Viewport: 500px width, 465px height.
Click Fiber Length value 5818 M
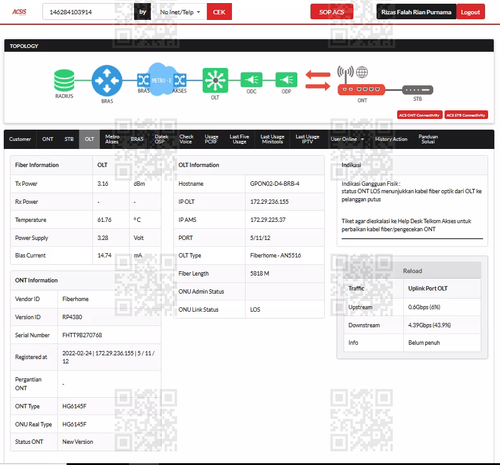260,273
